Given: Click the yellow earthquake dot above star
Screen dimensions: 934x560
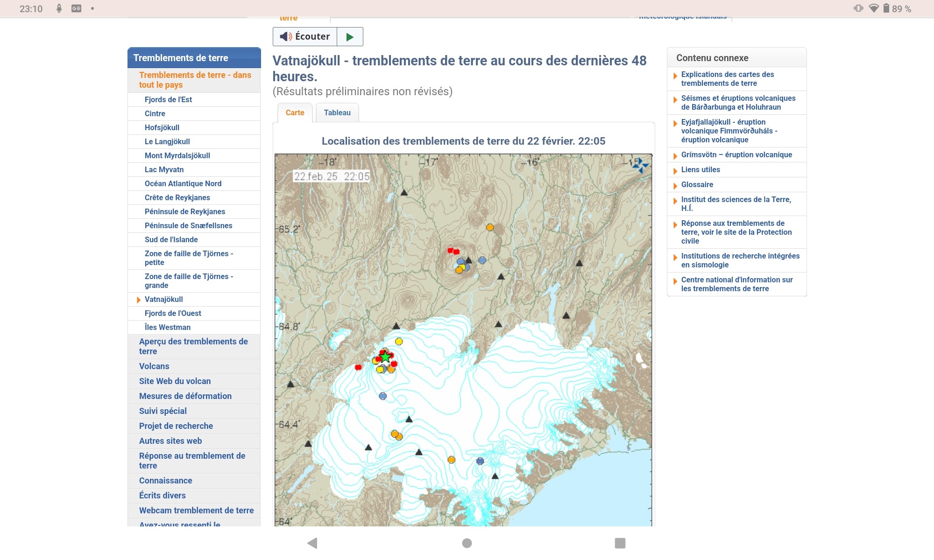Looking at the screenshot, I should 399,342.
